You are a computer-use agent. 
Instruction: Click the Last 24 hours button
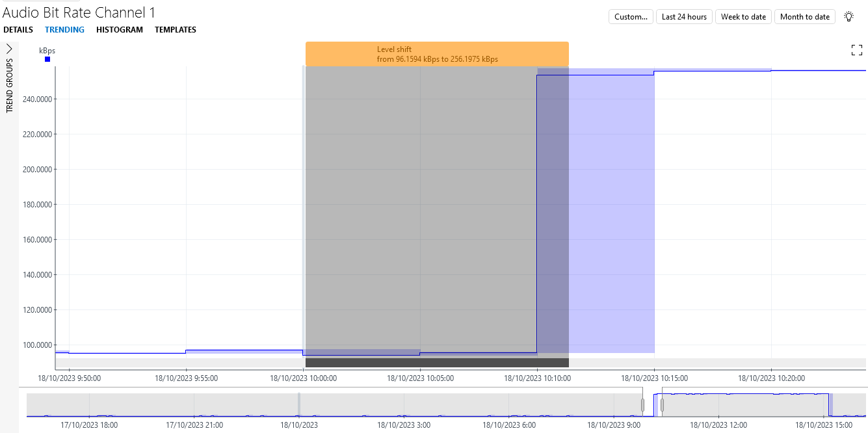point(684,16)
